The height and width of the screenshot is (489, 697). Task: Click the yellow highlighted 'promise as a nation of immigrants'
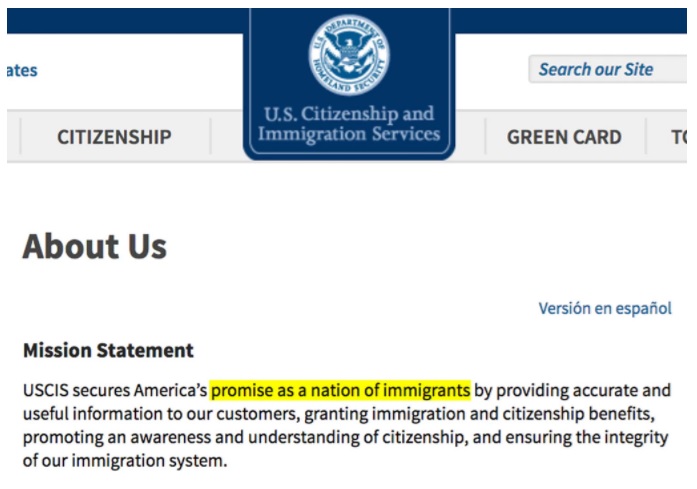[x=340, y=390]
